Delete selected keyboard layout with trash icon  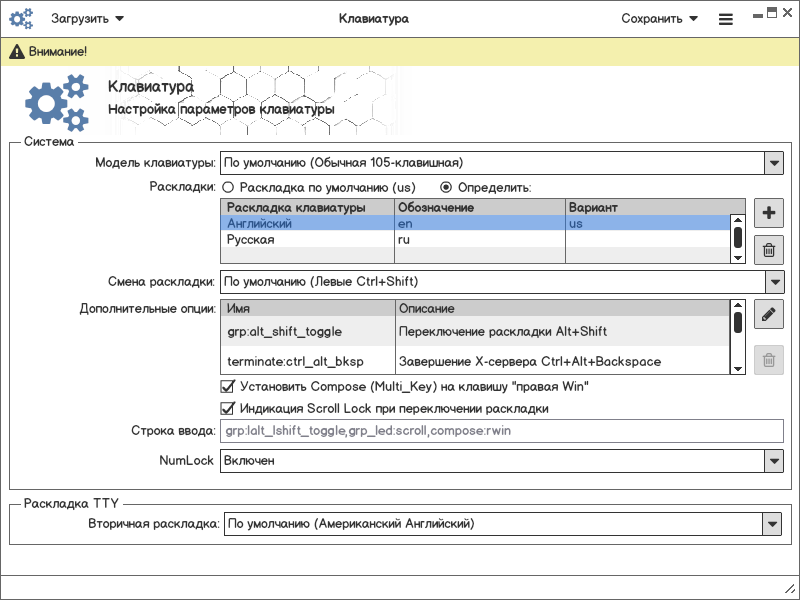[x=768, y=251]
